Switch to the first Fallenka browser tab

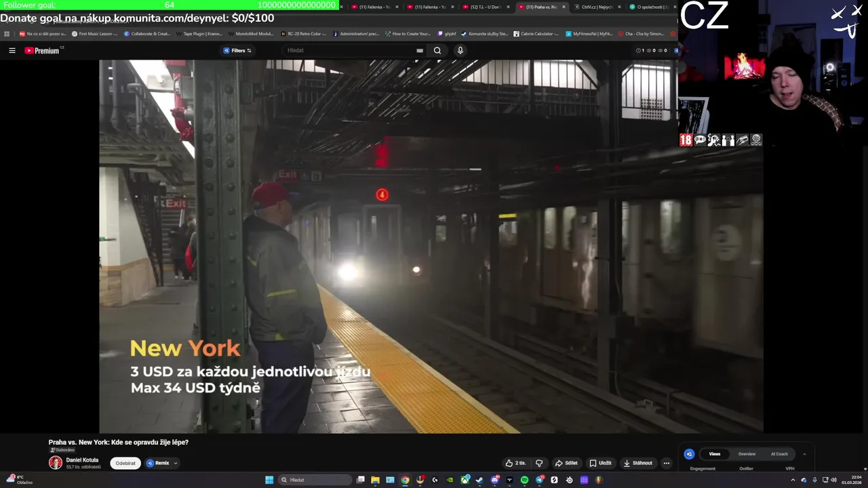tap(374, 7)
